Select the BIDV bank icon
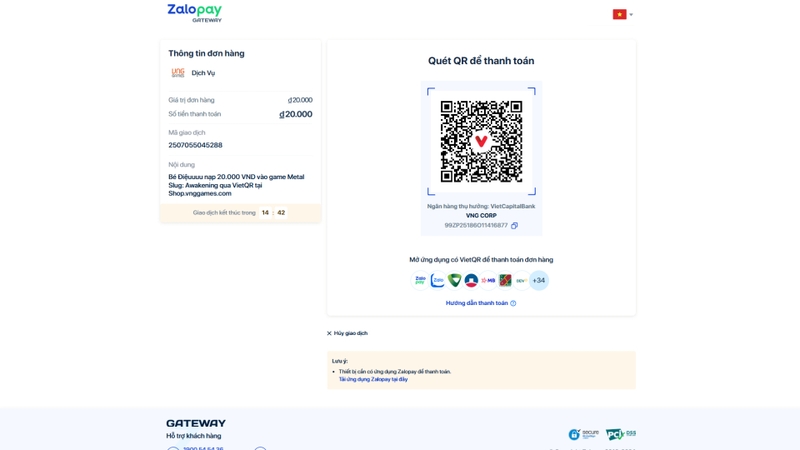The height and width of the screenshot is (450, 800). coord(521,280)
